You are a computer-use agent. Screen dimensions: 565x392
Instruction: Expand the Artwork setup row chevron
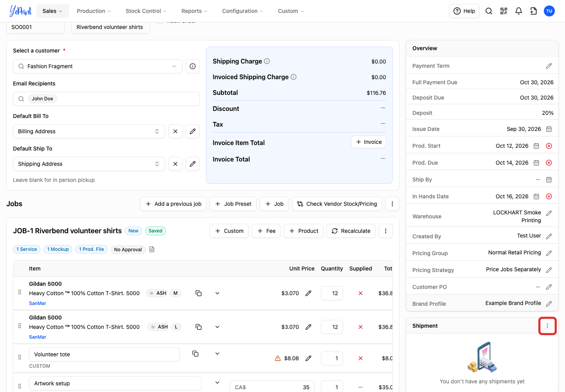pos(217,383)
